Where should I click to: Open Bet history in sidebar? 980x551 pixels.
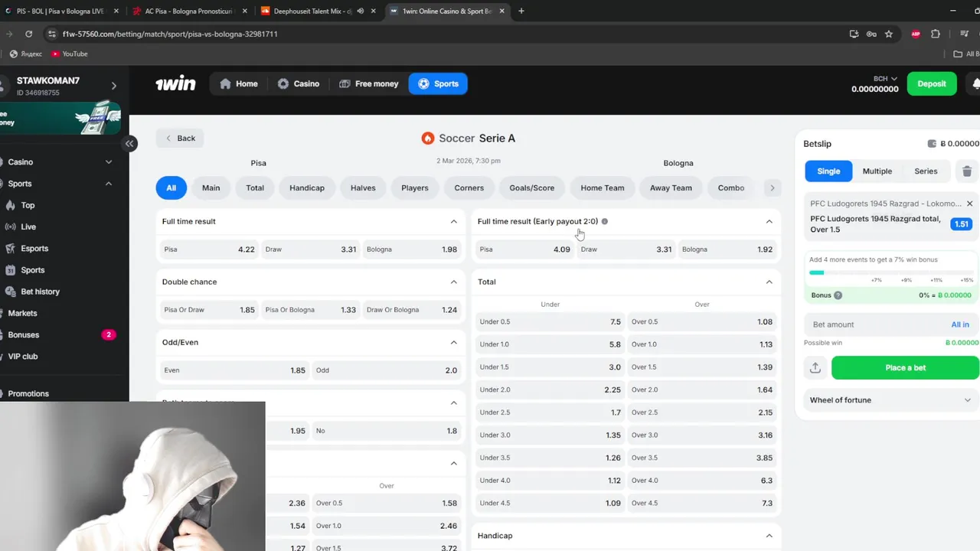(40, 292)
